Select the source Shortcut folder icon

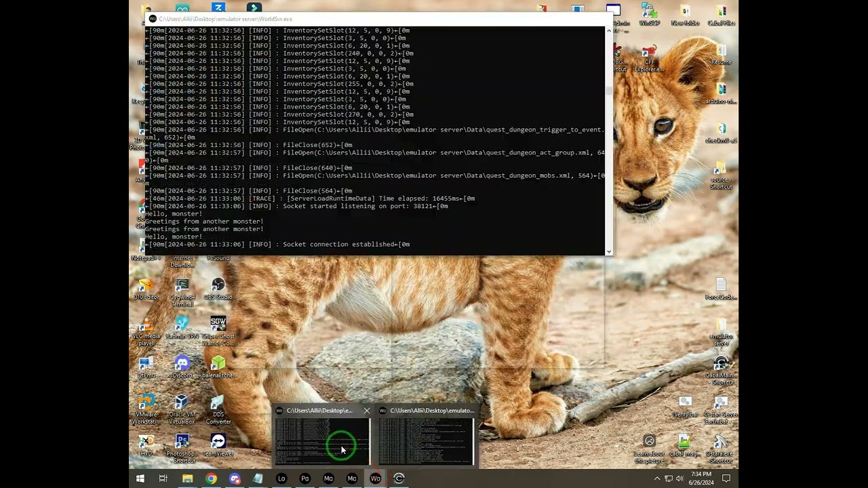tap(721, 175)
